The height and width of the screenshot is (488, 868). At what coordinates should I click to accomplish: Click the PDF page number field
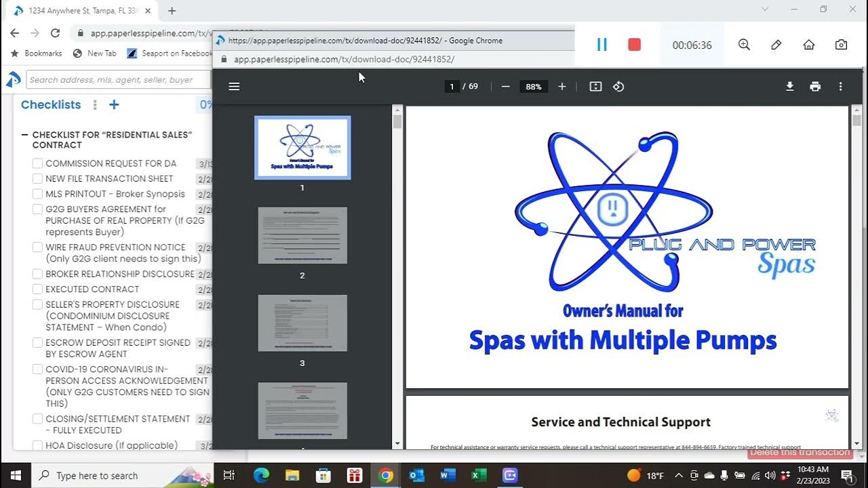[452, 87]
